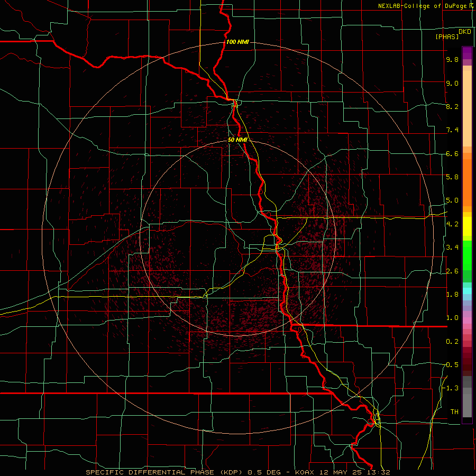Click the TH threshold label
Screen dimensions: 476x476
[x=454, y=411]
